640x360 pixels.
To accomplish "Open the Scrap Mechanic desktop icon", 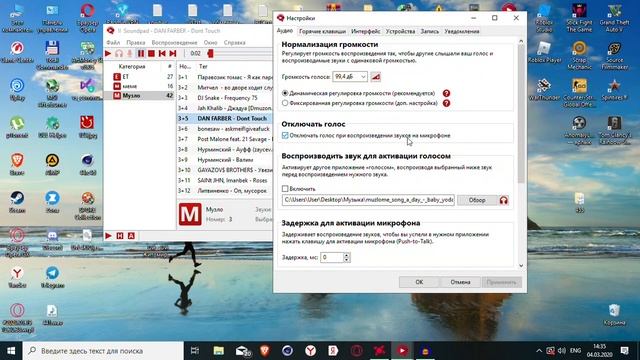I will [579, 56].
